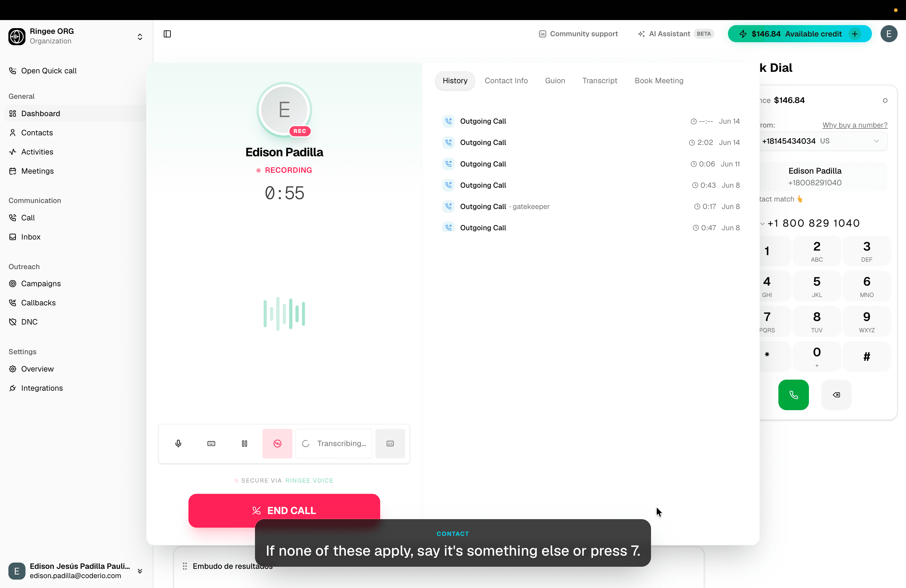Add credit with the plus icon
This screenshot has width=906, height=588.
coord(855,34)
